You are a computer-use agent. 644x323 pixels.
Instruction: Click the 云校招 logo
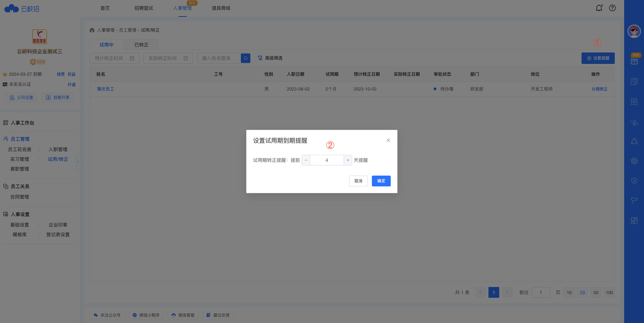(22, 8)
